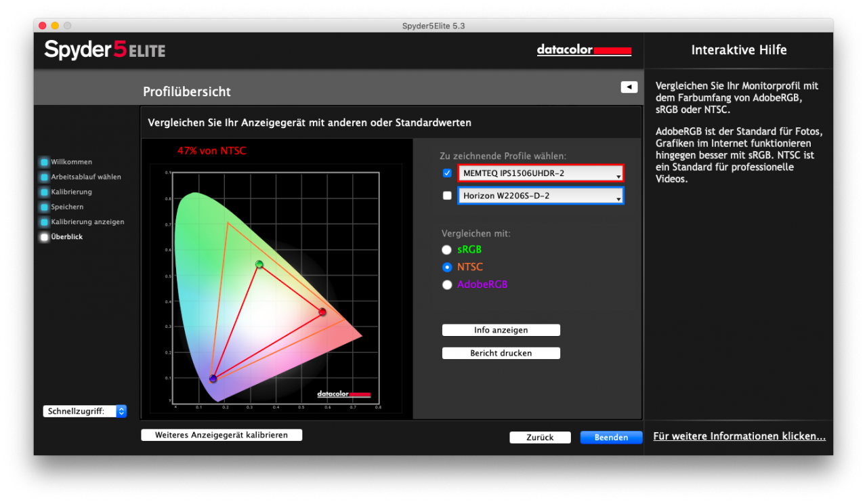
Task: Click the Willkommen step indicator icon
Action: (45, 163)
